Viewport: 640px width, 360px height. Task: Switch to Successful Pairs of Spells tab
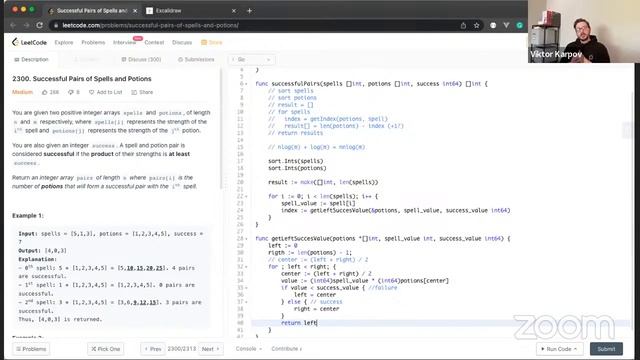coord(92,11)
